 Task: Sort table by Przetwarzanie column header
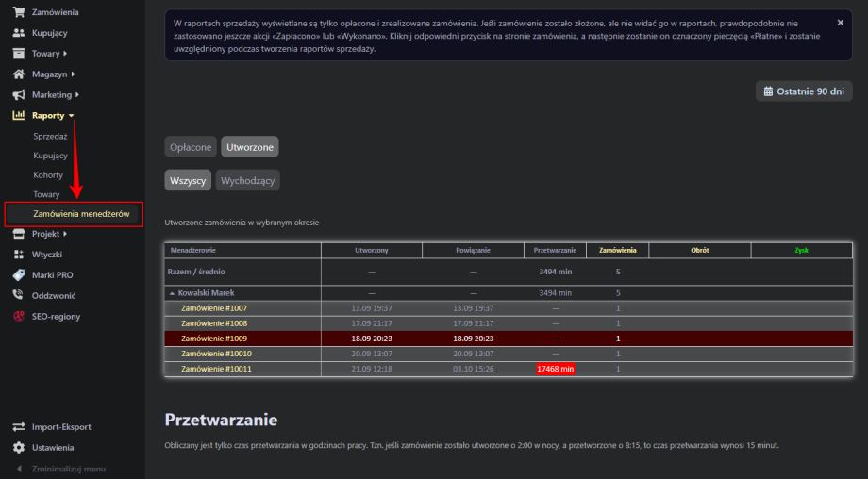pos(555,251)
